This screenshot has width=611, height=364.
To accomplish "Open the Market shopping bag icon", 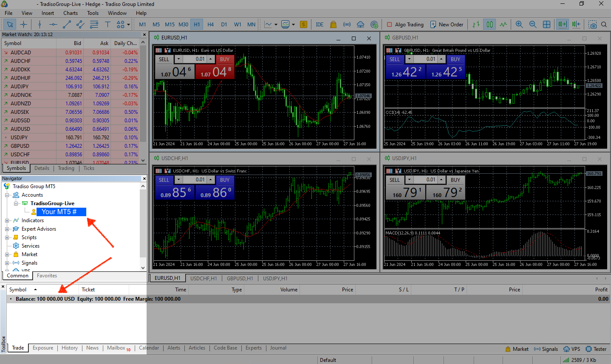I will coord(333,24).
